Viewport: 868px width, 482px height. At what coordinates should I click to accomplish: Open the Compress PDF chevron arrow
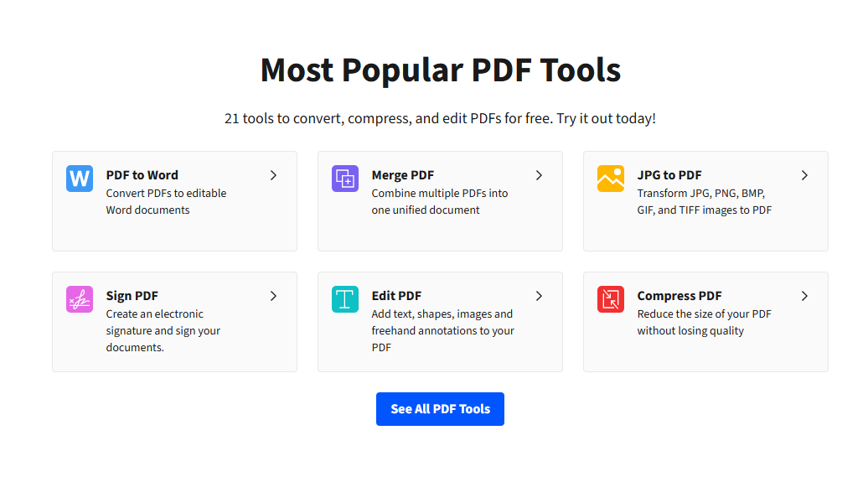point(805,296)
